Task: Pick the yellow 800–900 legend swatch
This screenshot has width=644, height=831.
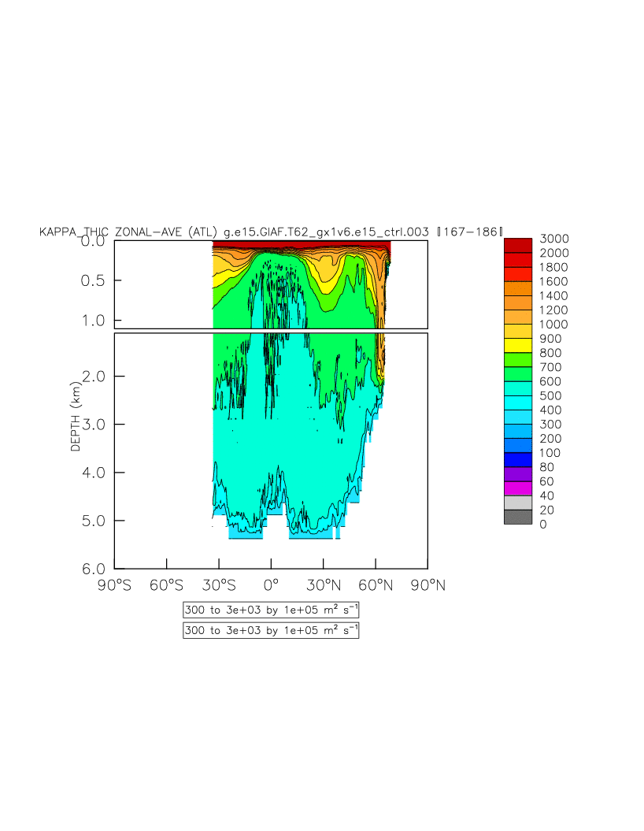Action: tap(518, 345)
